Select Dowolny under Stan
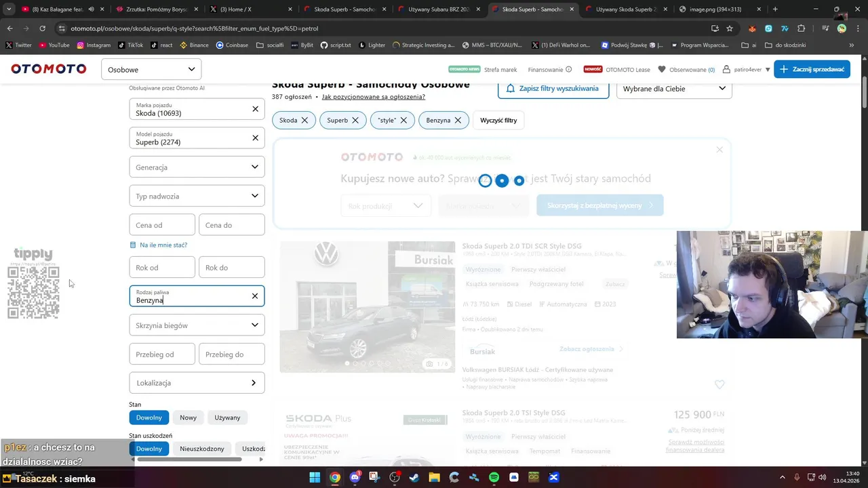 [149, 418]
